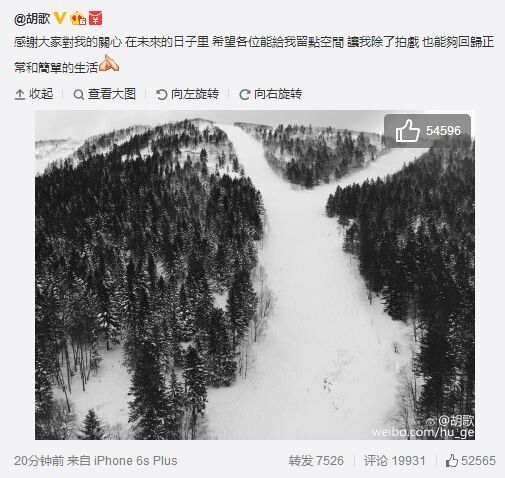Image resolution: width=505 pixels, height=478 pixels.
Task: Repost via 转发 7526
Action: (316, 461)
